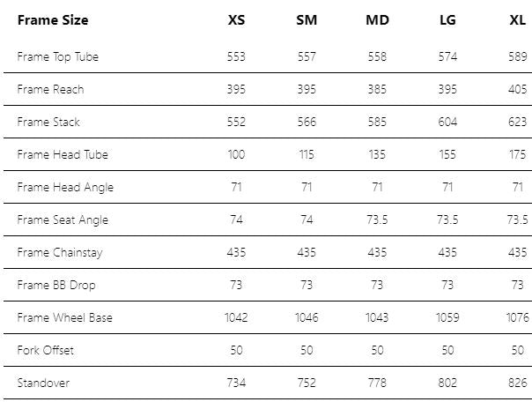
Task: Select the Frame Top Tube row label
Action: click(58, 57)
